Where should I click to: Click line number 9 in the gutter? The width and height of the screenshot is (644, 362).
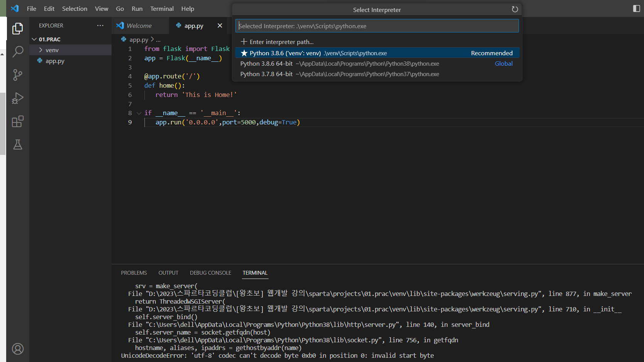[x=130, y=122]
